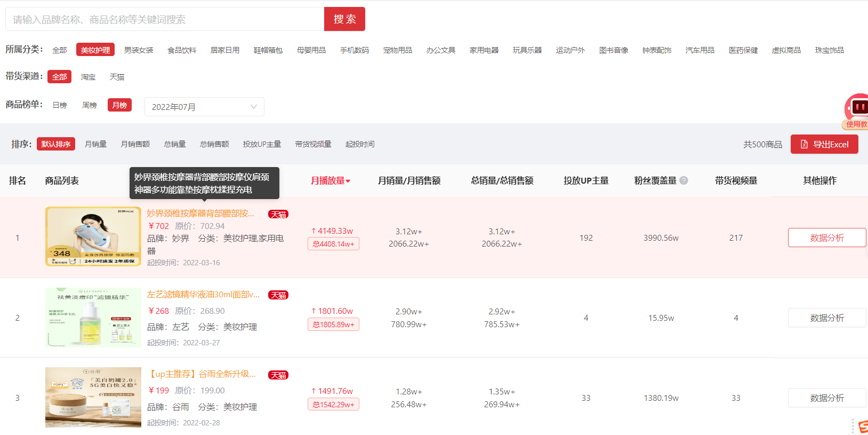Image resolution: width=868 pixels, height=435 pixels.
Task: Open the 运动户外 category
Action: point(570,50)
